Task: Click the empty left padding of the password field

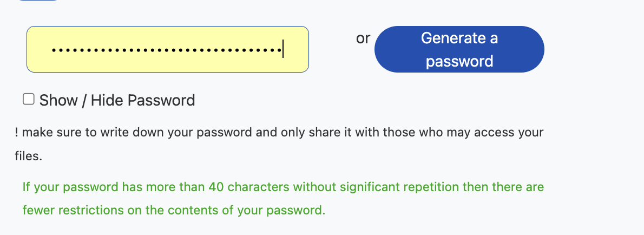Action: pos(38,49)
